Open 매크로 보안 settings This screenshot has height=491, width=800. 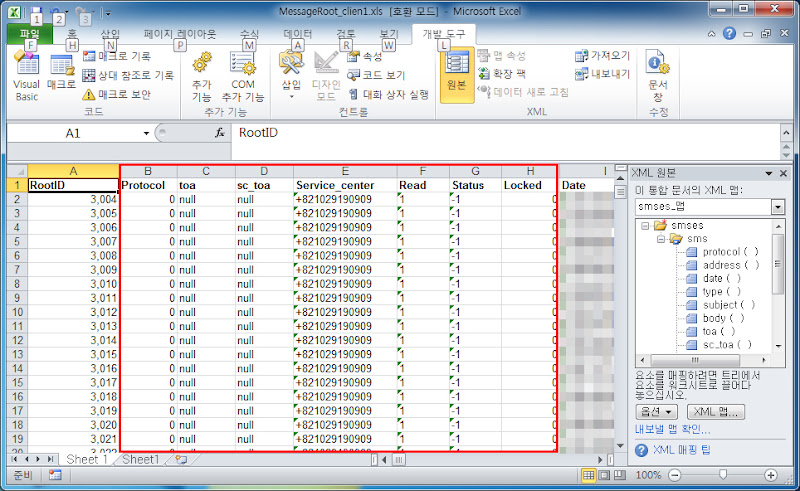pos(117,94)
